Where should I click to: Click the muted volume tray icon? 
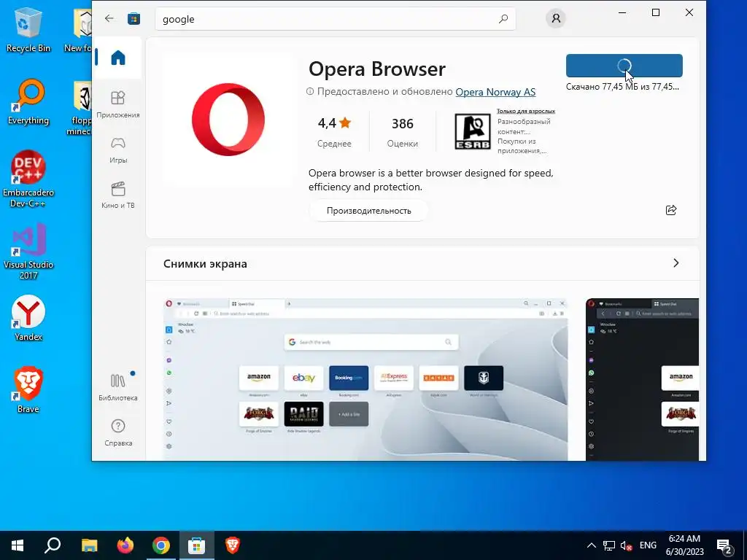(x=626, y=545)
